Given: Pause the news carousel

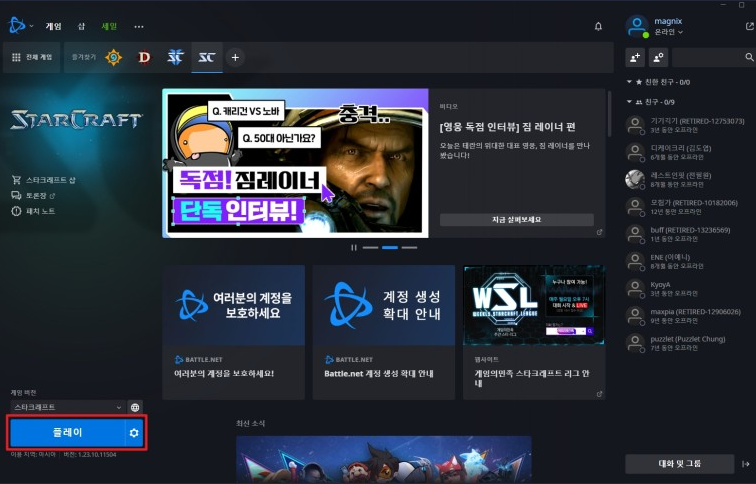Looking at the screenshot, I should (x=354, y=247).
